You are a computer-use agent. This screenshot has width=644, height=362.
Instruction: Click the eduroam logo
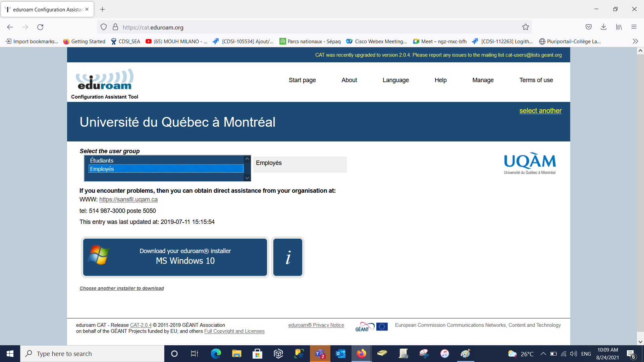[105, 80]
